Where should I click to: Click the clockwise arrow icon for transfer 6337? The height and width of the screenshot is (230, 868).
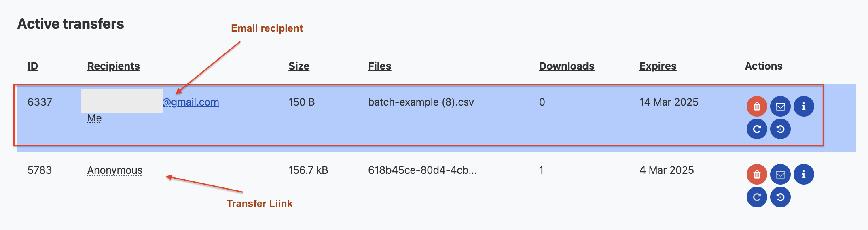757,129
